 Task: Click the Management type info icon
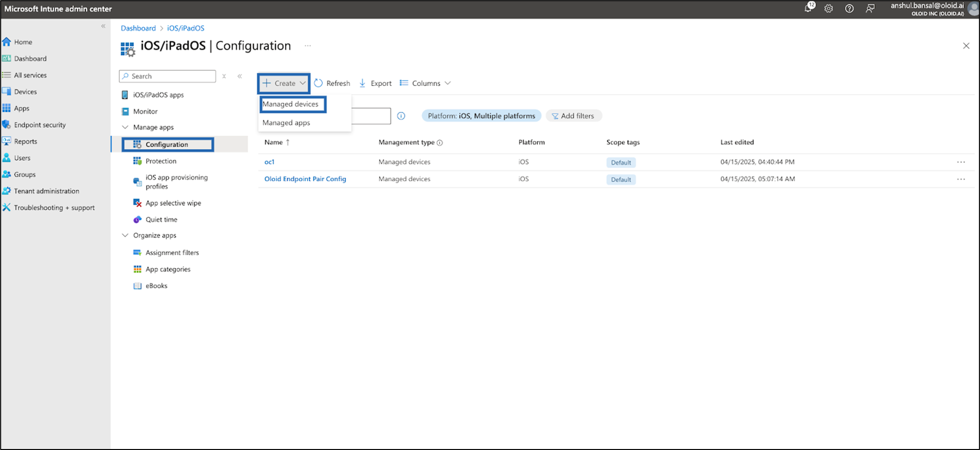click(x=440, y=143)
